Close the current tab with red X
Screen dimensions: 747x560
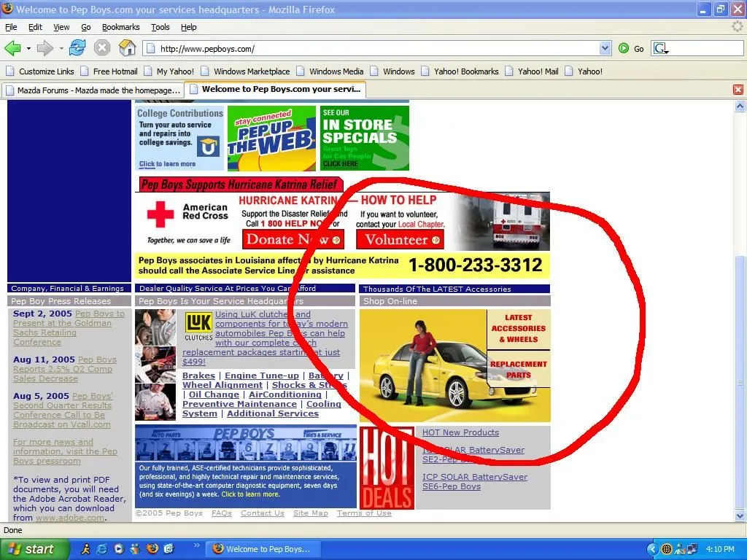click(x=738, y=90)
